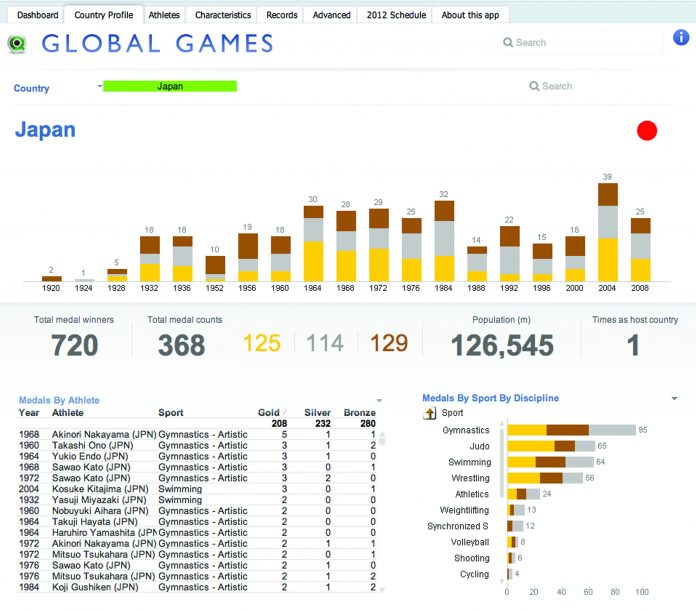Click the magnifier icon in the top search box

508,43
